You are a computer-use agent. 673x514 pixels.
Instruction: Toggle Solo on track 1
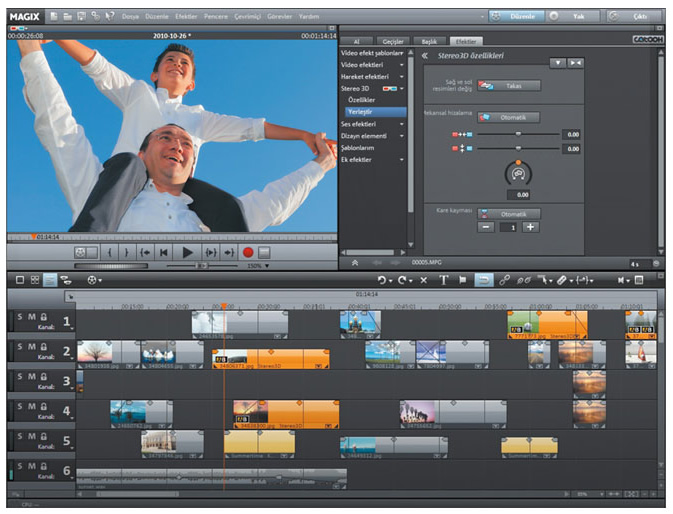tap(20, 317)
